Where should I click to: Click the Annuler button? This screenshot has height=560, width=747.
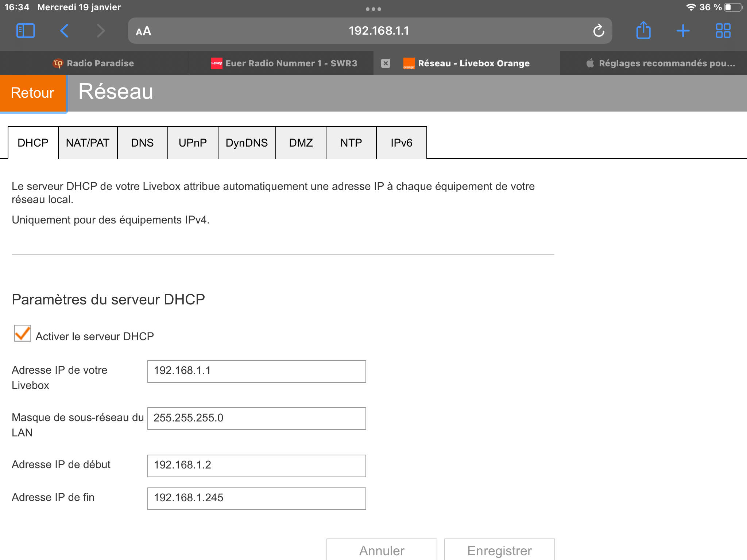point(382,550)
